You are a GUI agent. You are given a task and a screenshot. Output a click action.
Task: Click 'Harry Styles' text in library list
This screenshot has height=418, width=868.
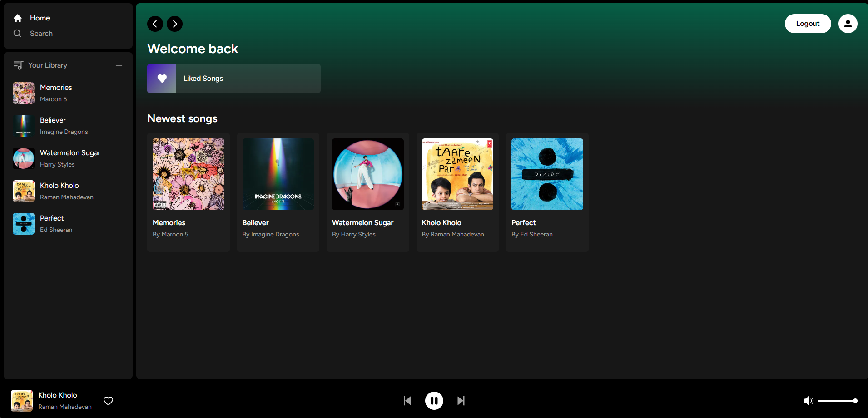pyautogui.click(x=57, y=165)
